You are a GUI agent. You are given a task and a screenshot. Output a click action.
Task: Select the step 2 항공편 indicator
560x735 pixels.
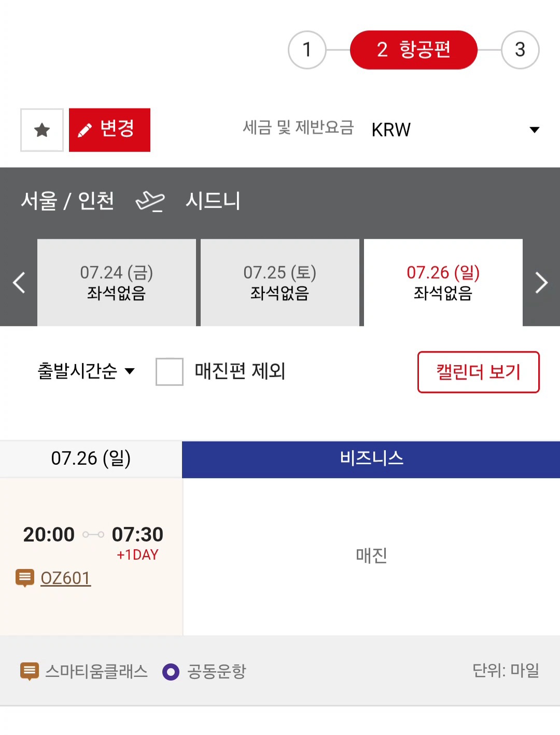tap(414, 50)
